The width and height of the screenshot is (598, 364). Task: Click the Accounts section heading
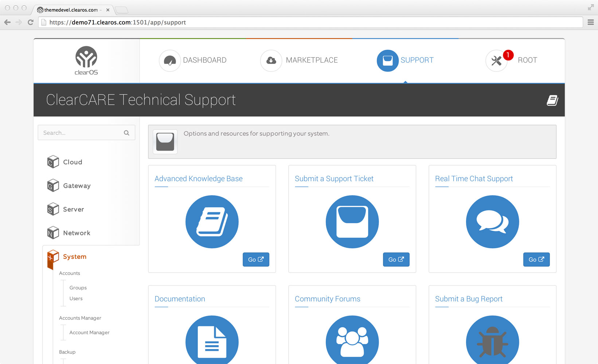(69, 273)
